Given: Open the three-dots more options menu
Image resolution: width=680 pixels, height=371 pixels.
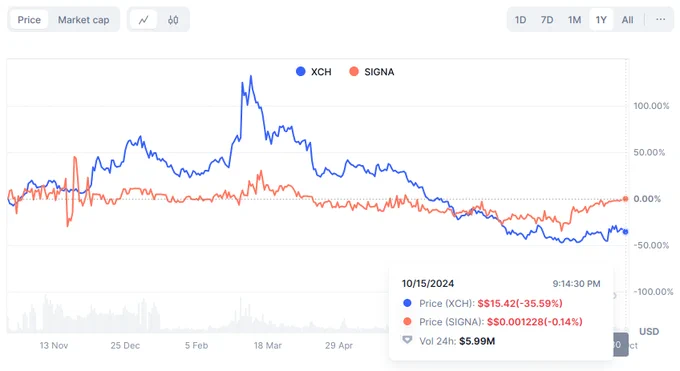Looking at the screenshot, I should pos(660,20).
